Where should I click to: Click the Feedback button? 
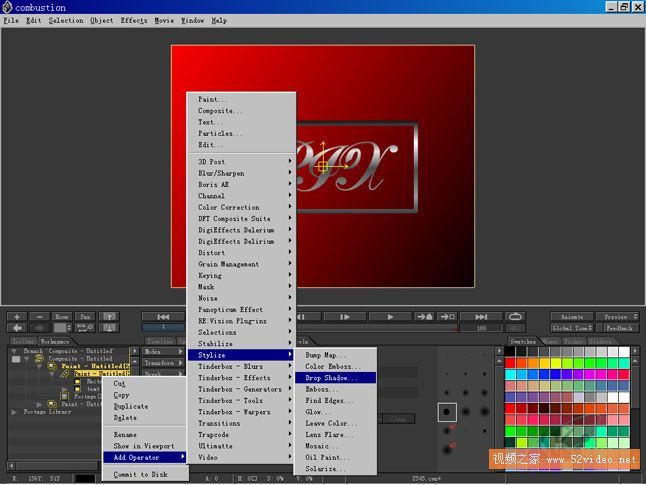click(x=622, y=328)
